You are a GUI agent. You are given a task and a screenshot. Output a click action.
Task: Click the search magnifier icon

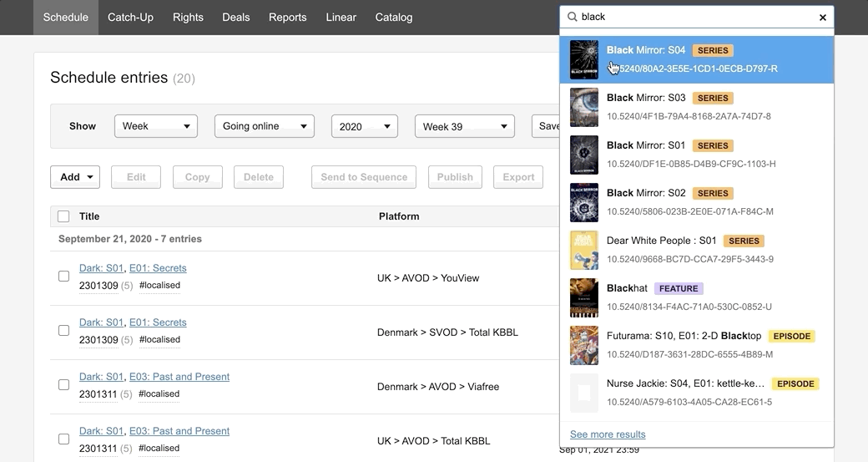(x=573, y=17)
